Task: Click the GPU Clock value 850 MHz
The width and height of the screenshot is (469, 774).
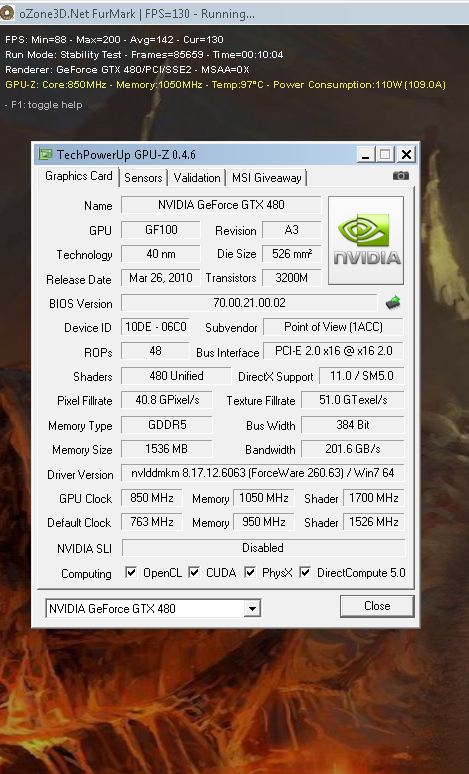Action: coord(152,498)
